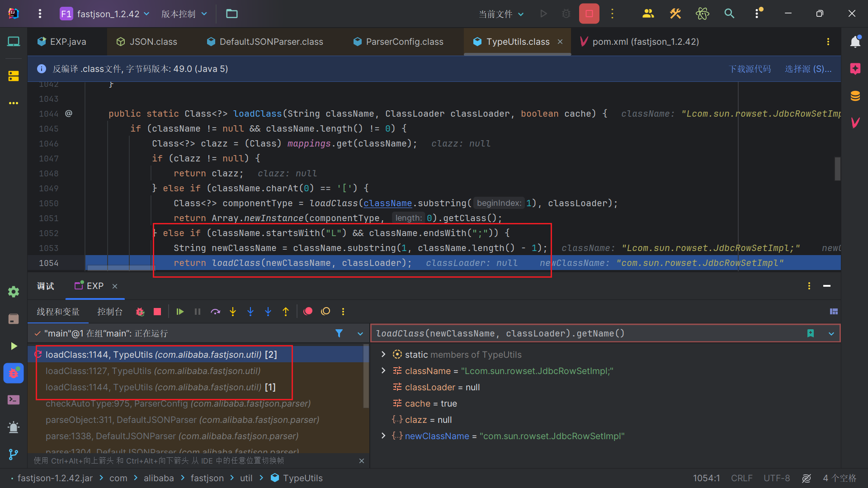
Task: Click add to watches bookmark icon
Action: 811,333
